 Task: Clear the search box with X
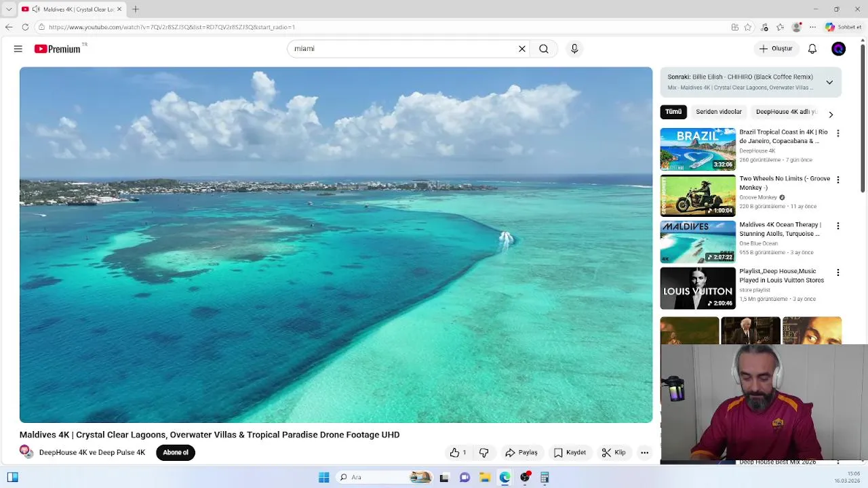pyautogui.click(x=522, y=49)
